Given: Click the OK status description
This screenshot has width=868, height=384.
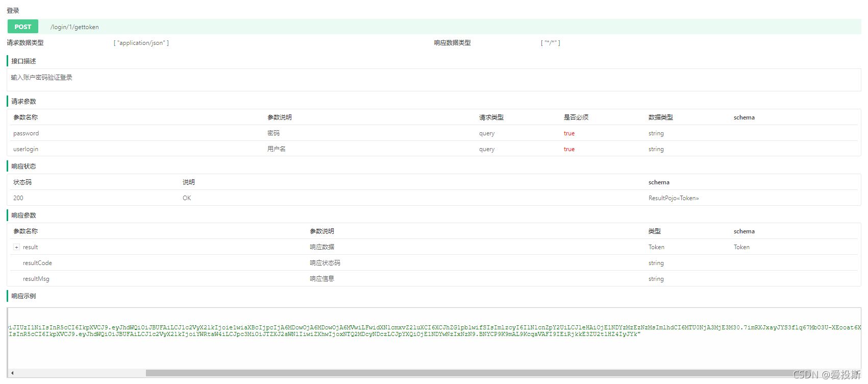Looking at the screenshot, I should [187, 198].
